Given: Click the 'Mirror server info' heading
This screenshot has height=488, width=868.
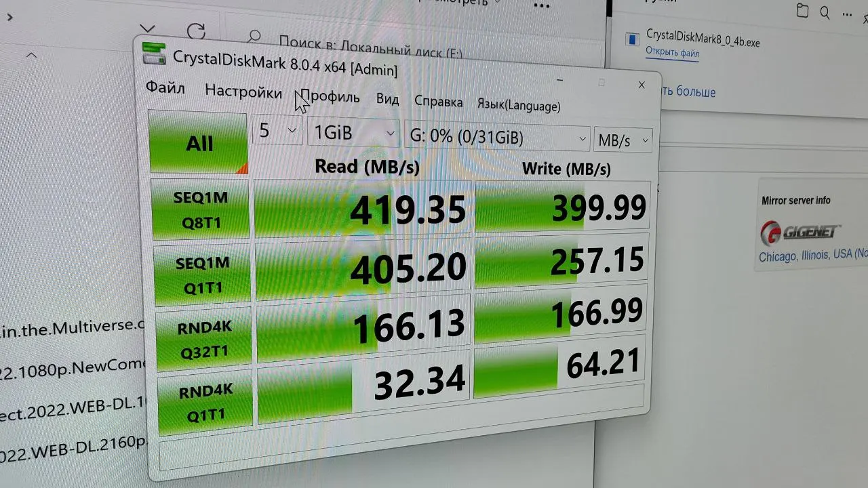Looking at the screenshot, I should pyautogui.click(x=795, y=200).
